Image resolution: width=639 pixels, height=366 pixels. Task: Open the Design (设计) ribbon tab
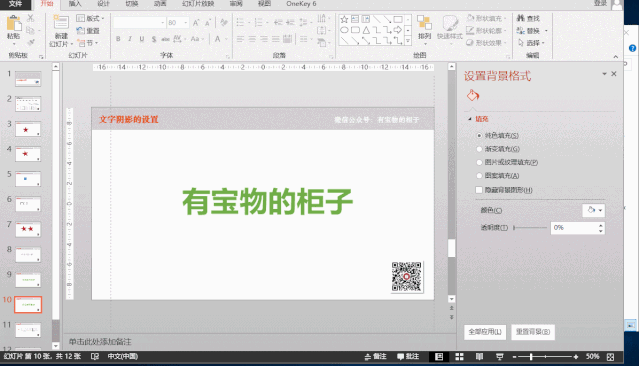(104, 4)
